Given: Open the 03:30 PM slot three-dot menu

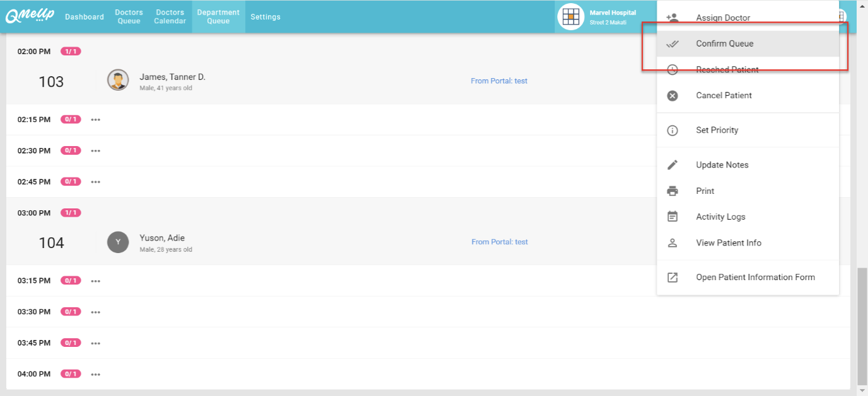Looking at the screenshot, I should [96, 312].
